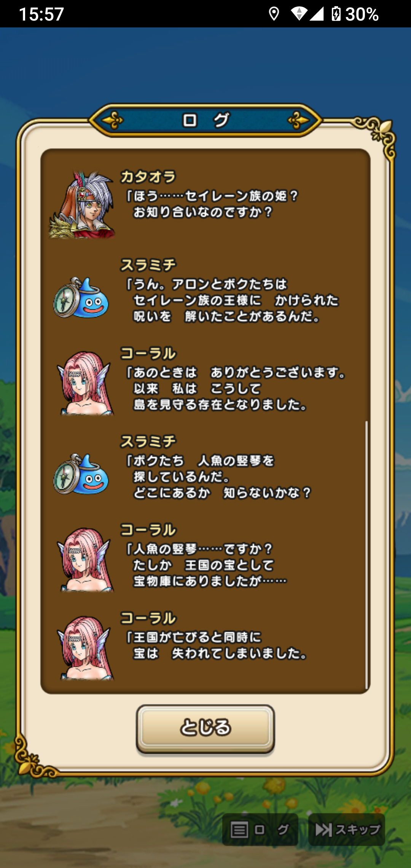
Task: Tap the cellular signal icon in status bar
Action: 317,14
